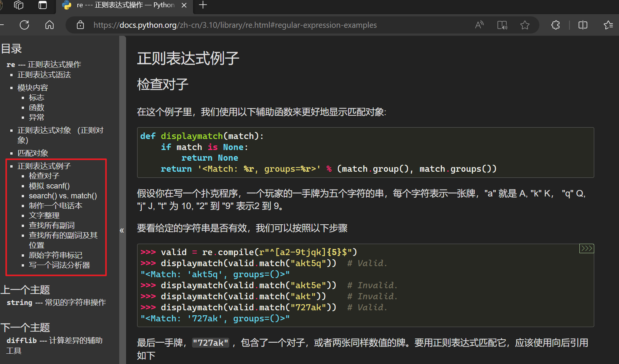Image resolution: width=619 pixels, height=364 pixels.
Task: Click the 上一个主题 heading
Action: tap(25, 290)
